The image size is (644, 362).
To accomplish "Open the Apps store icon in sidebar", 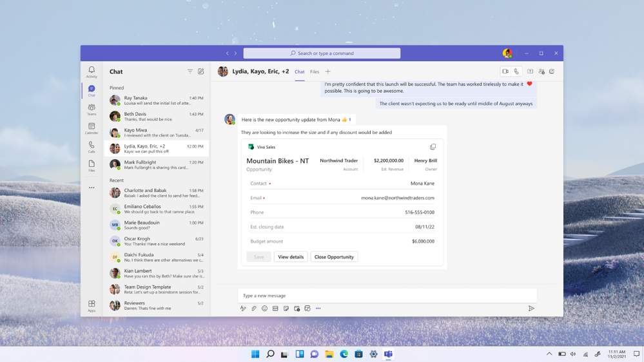I will [92, 306].
